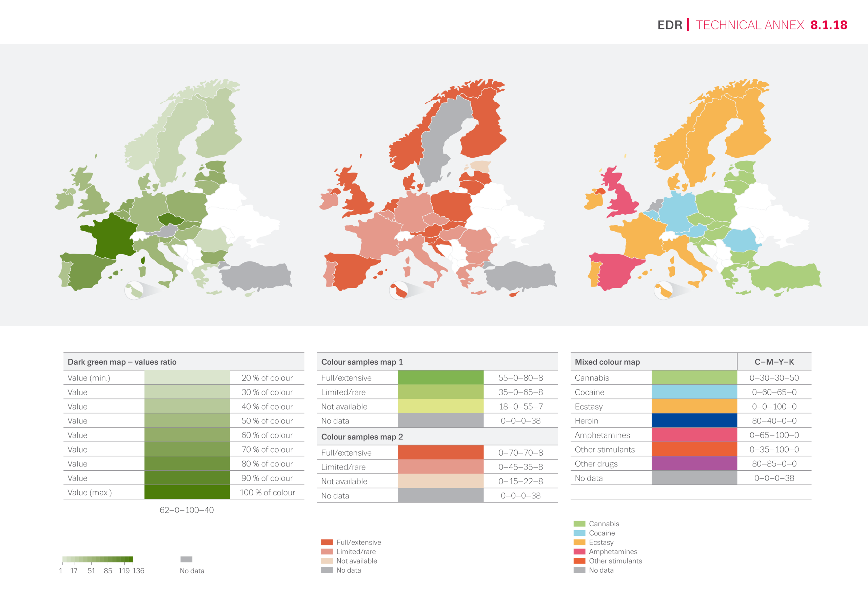Image resolution: width=868 pixels, height=614 pixels.
Task: Click the grey No data legend square under green map
Action: (x=186, y=559)
